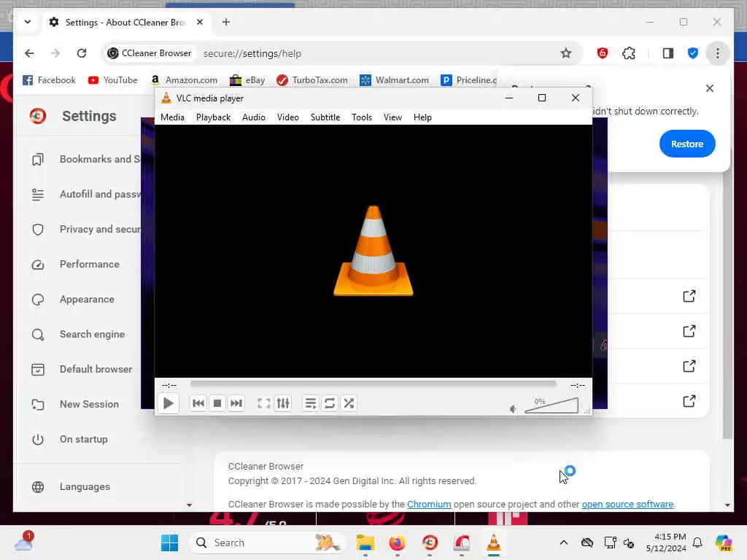
Task: Click the taskbar Search box
Action: pos(268,542)
